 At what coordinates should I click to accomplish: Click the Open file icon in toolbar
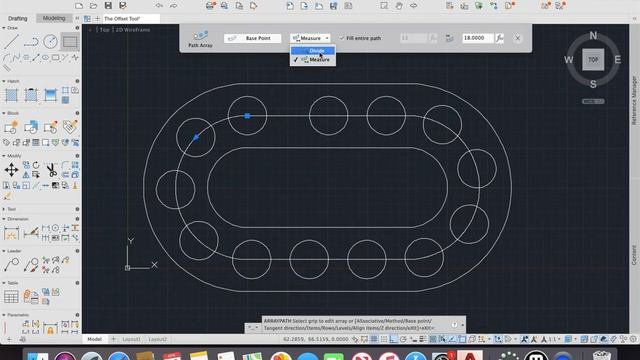[93, 6]
